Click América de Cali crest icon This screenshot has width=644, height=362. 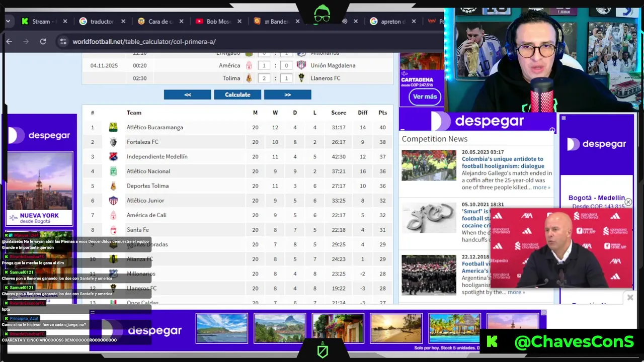click(113, 215)
